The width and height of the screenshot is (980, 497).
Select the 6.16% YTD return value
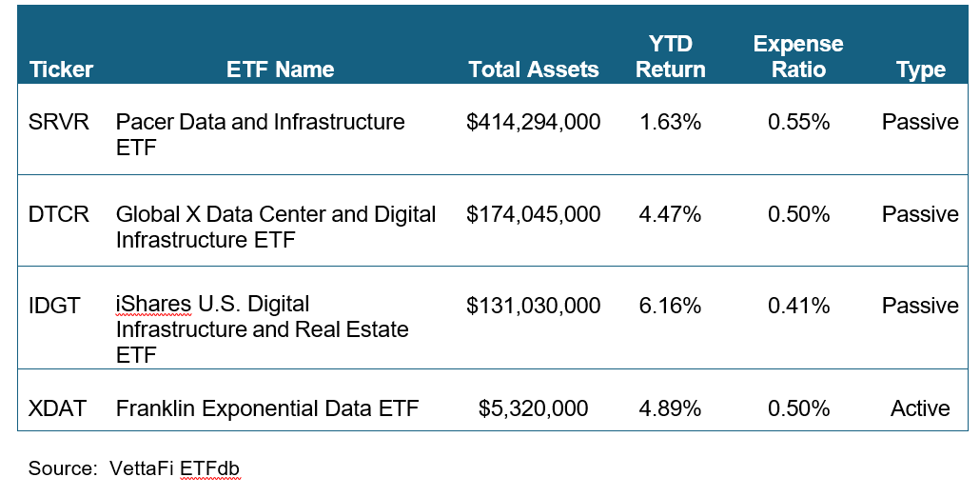coord(671,306)
